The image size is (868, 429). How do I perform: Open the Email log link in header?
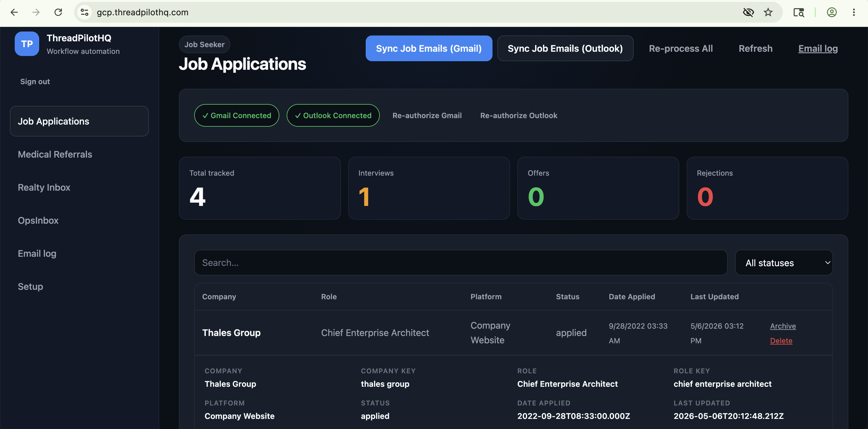click(818, 48)
